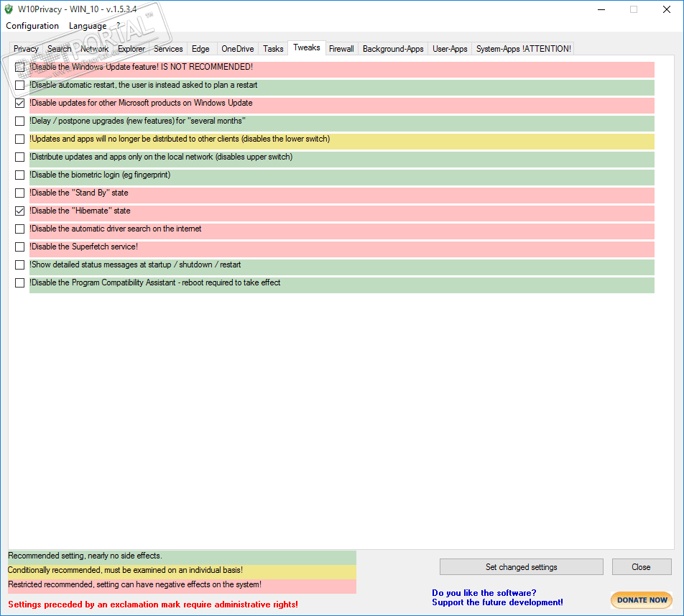Switch to the Firewall tab
The height and width of the screenshot is (616, 684).
[x=341, y=49]
